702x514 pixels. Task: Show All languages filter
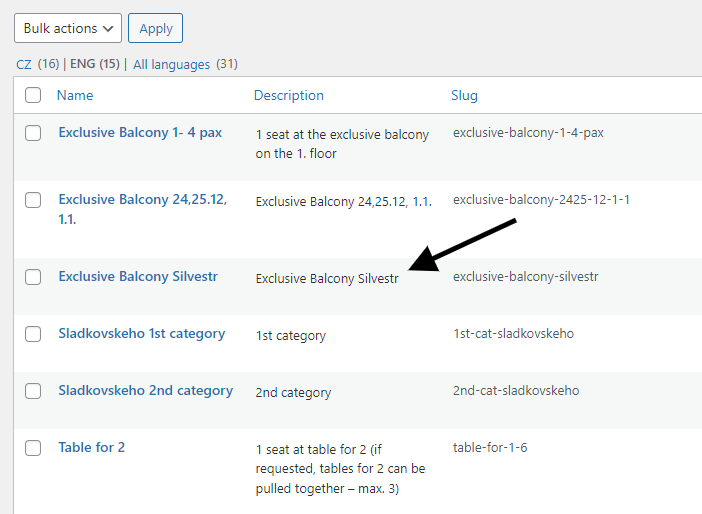point(171,64)
